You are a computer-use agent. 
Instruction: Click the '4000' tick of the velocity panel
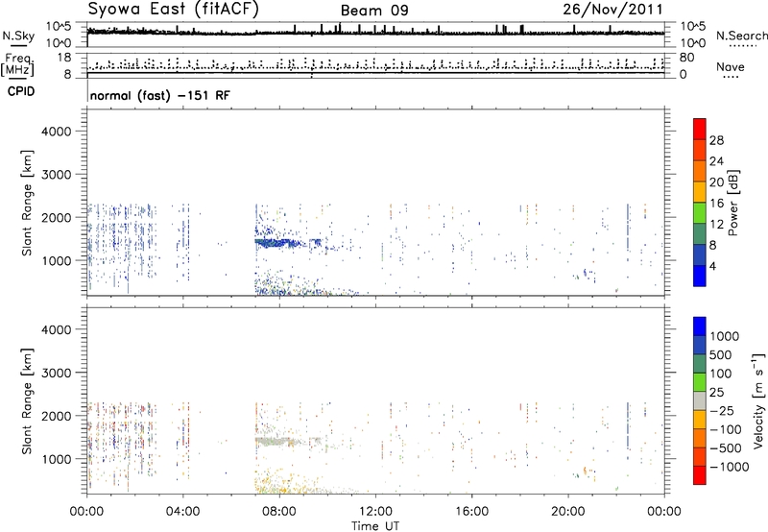pyautogui.click(x=57, y=329)
